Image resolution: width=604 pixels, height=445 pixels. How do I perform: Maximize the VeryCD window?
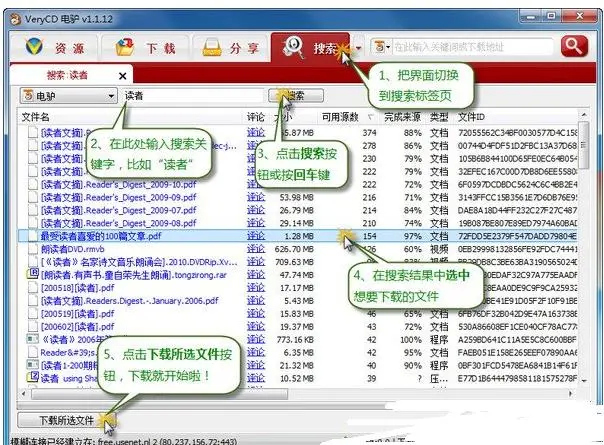point(552,16)
